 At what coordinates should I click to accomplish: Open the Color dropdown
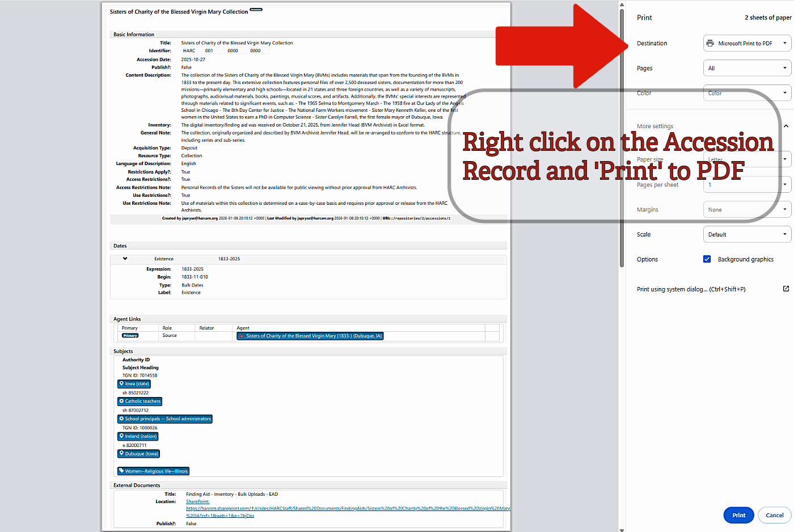747,92
